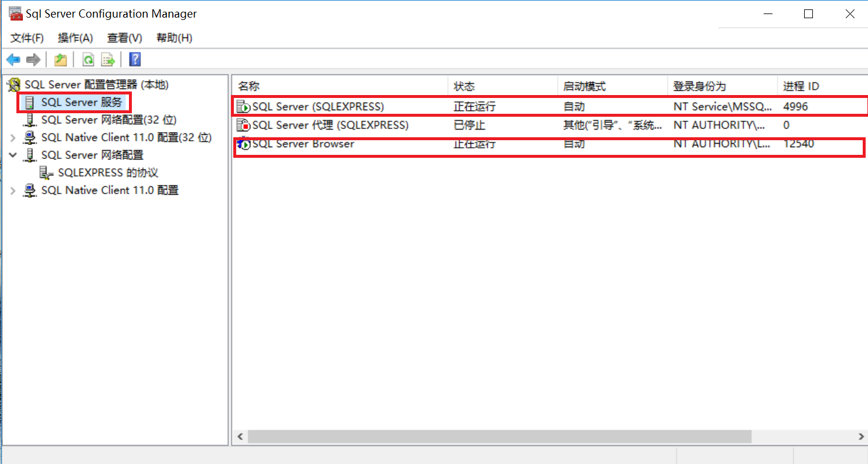Screen dimensions: 868x464
Task: Click the SQL Native Client 11.0 配置(32 位) icon
Action: (x=29, y=138)
